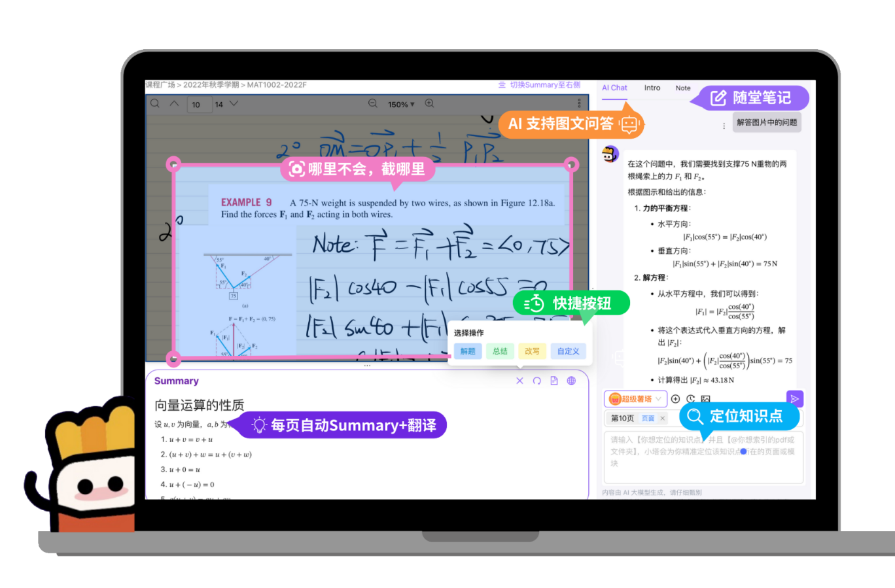Viewport: 895px width, 588px height.
Task: Click the 解答图片中的问题 button
Action: click(766, 122)
